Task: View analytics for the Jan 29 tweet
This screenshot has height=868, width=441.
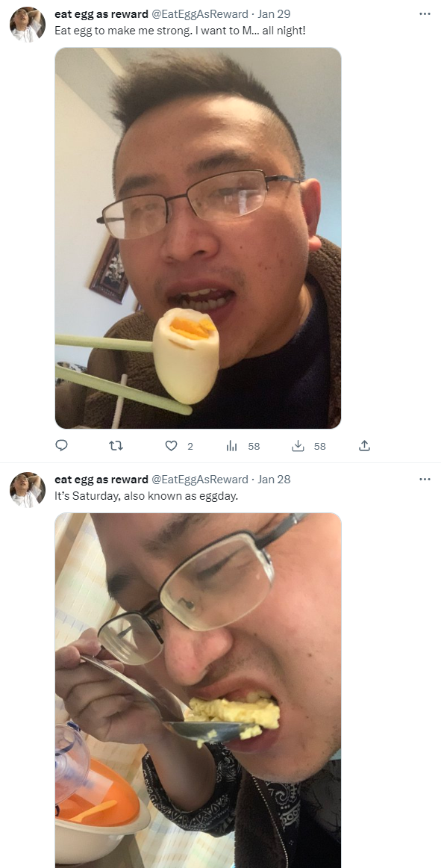Action: [243, 446]
